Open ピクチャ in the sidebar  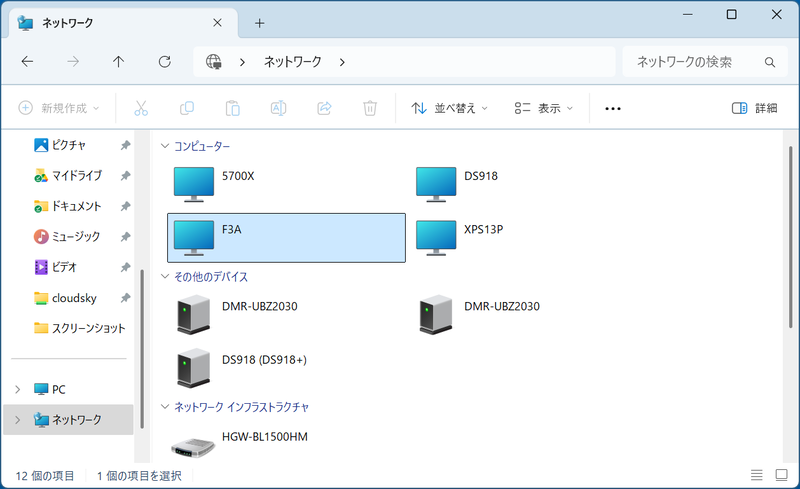(68, 145)
